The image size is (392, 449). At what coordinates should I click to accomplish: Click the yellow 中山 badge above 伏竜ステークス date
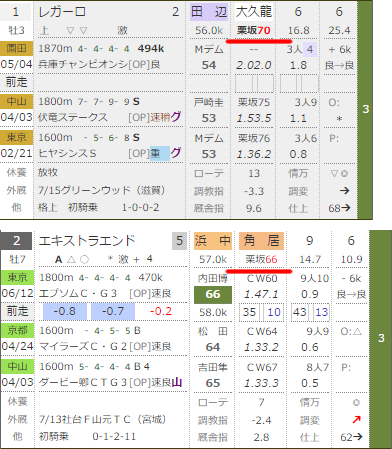pyautogui.click(x=16, y=101)
